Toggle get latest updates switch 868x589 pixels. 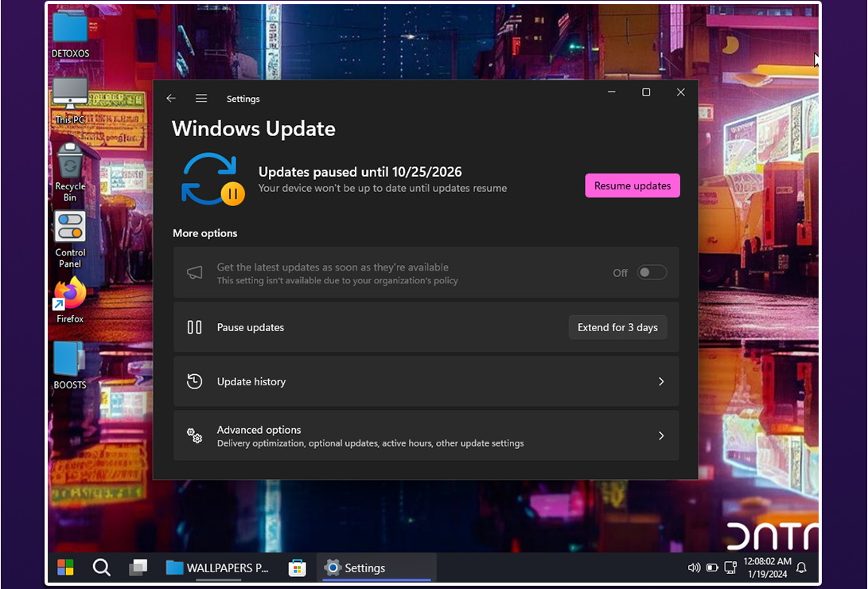[x=652, y=272]
